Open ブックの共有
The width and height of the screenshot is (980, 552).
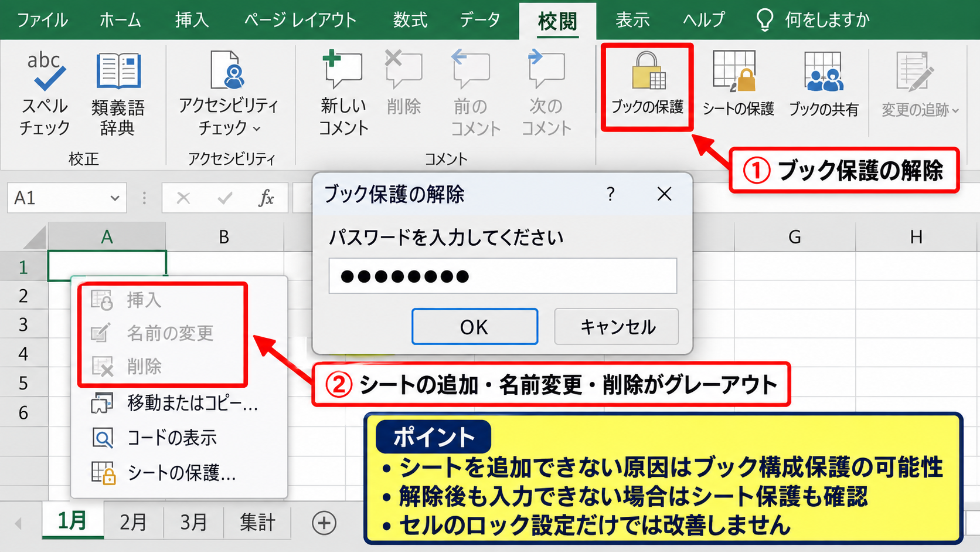(824, 85)
